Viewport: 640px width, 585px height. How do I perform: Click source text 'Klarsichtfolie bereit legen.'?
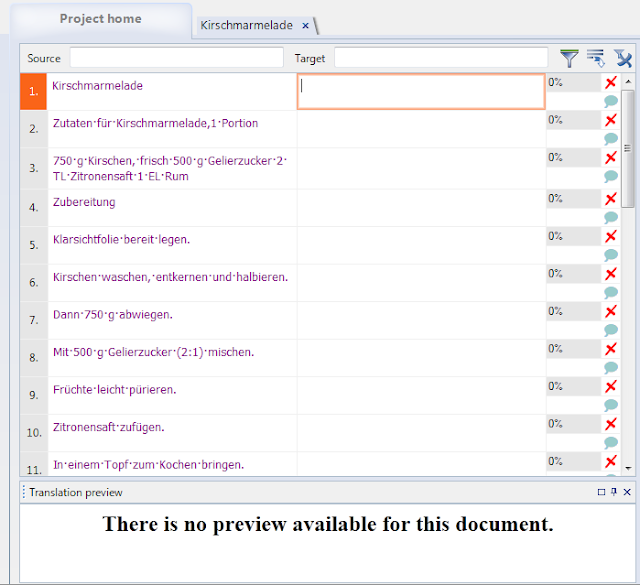pyautogui.click(x=122, y=240)
